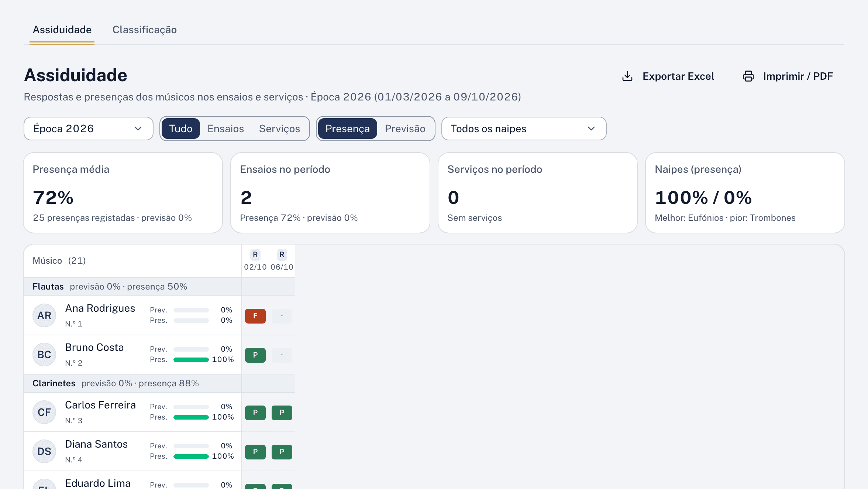Click the name Diana Santos

pyautogui.click(x=96, y=444)
